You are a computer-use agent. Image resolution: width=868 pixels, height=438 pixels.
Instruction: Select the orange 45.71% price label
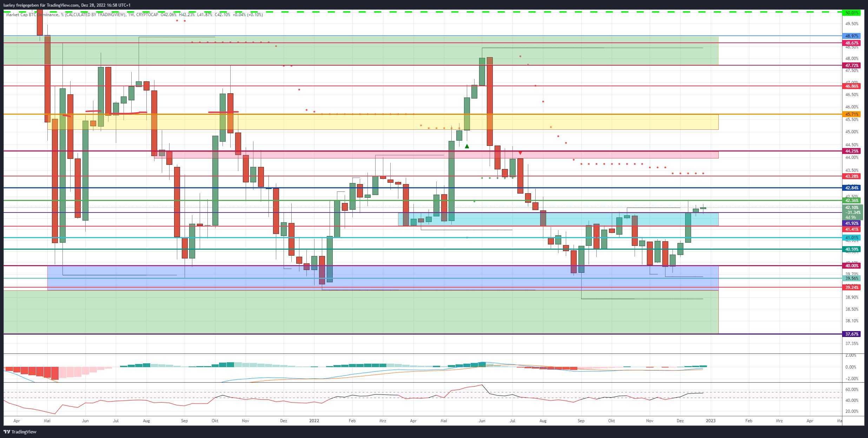point(852,114)
